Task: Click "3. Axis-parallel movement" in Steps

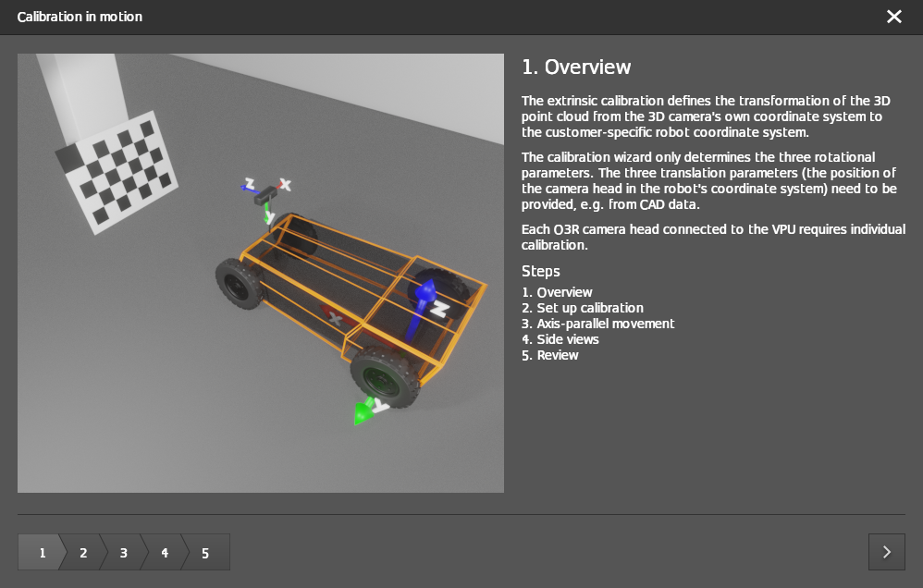Action: point(597,324)
